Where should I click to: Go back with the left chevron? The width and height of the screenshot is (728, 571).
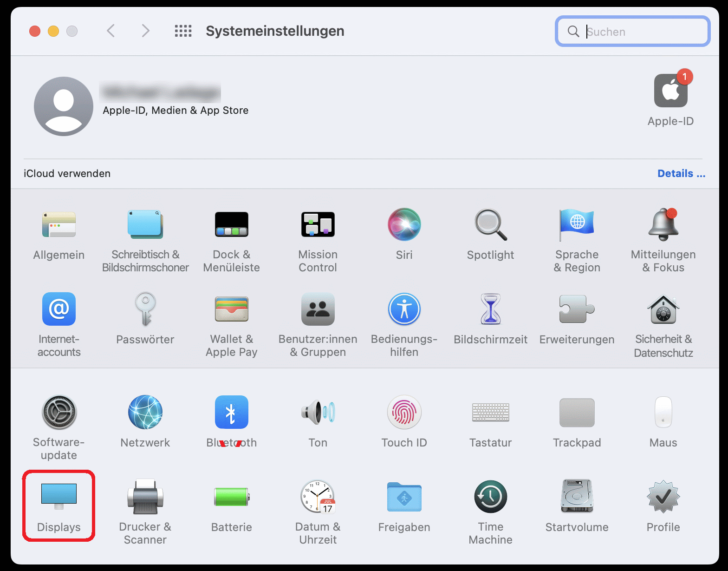click(110, 31)
